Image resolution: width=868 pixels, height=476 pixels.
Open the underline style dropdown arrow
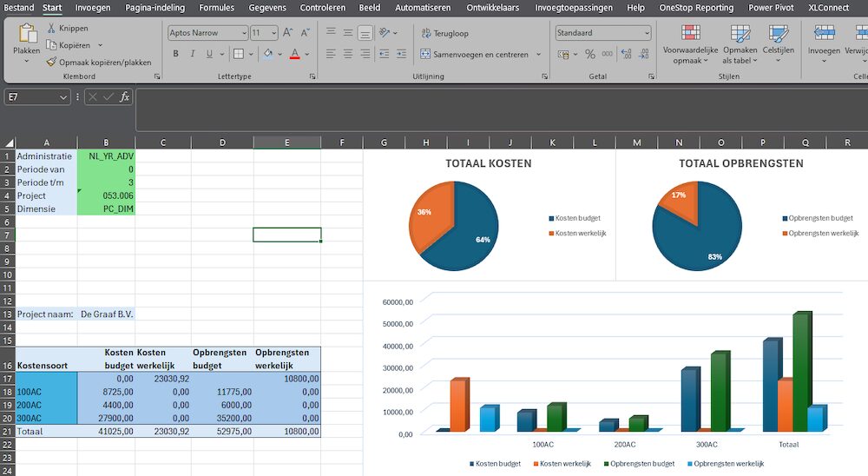(222, 55)
